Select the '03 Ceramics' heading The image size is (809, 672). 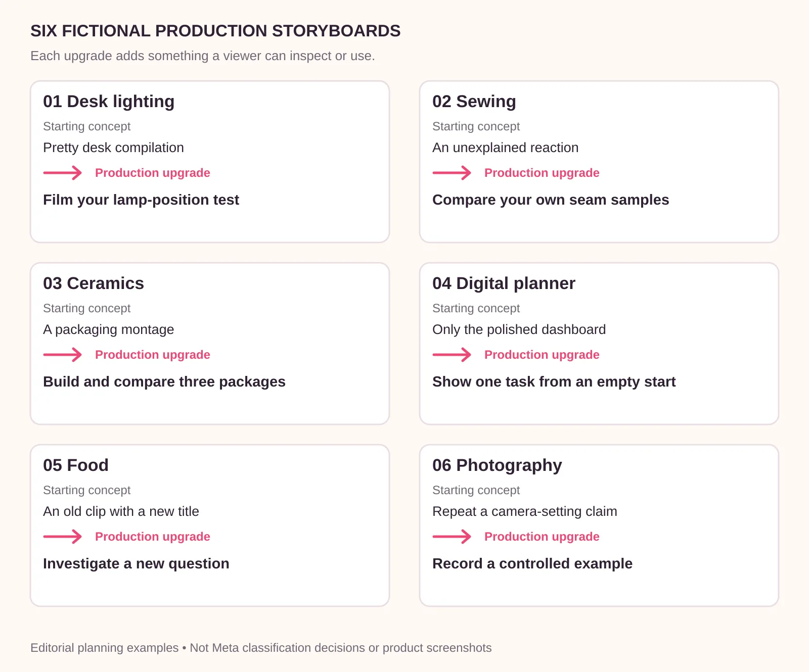coord(94,283)
